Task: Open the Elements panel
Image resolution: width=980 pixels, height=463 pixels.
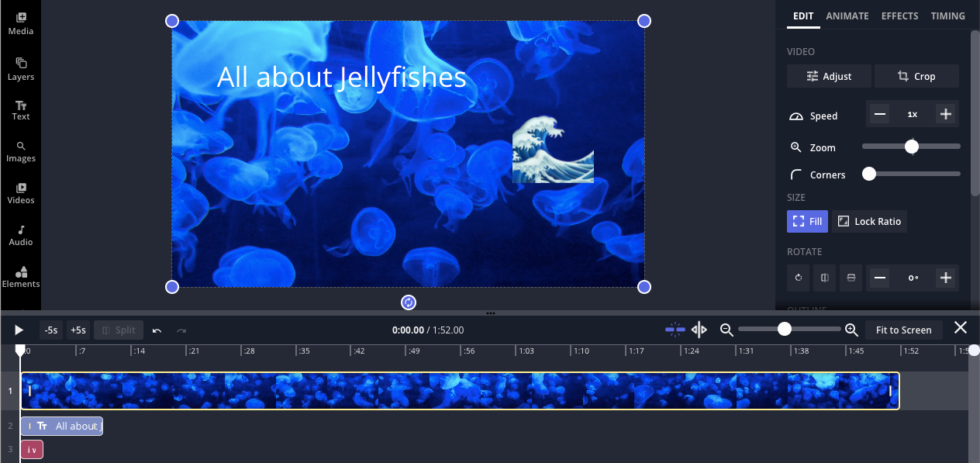Action: [x=21, y=277]
